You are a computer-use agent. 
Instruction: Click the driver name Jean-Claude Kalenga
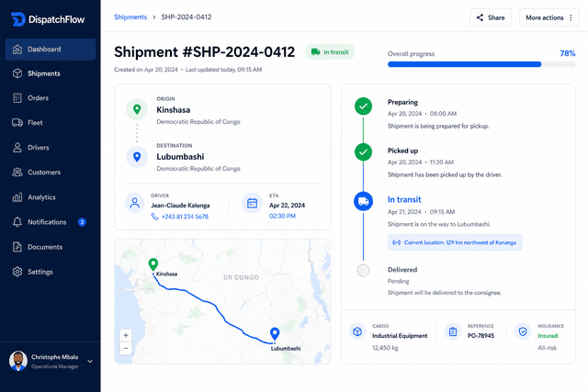(180, 206)
